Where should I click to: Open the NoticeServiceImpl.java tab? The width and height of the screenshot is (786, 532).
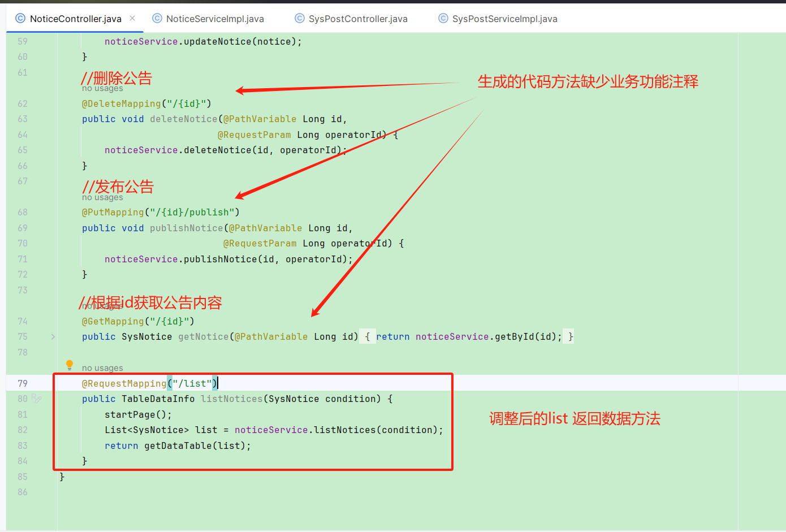point(215,19)
